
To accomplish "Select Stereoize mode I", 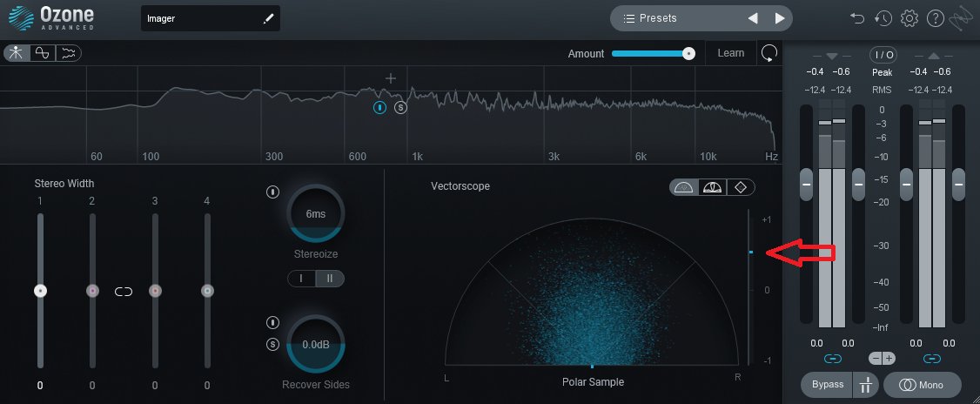I will click(x=301, y=279).
